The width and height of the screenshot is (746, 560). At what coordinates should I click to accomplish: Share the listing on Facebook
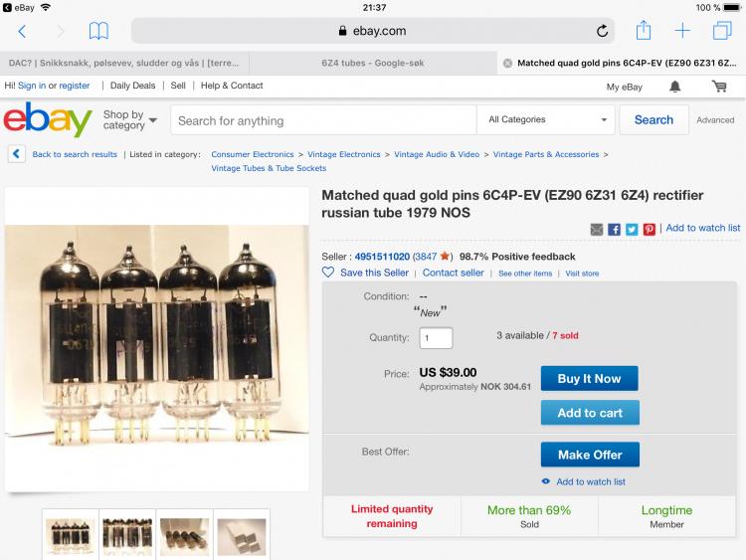615,230
